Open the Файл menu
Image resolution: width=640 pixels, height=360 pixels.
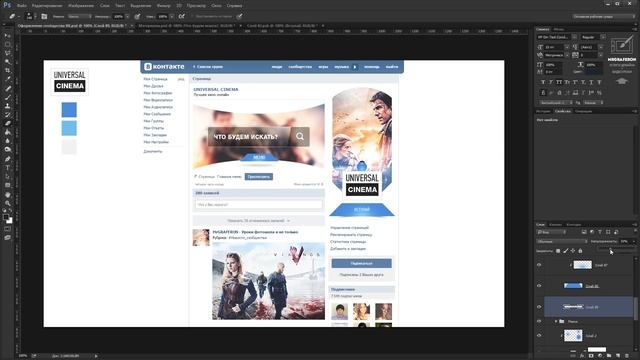(x=22, y=6)
